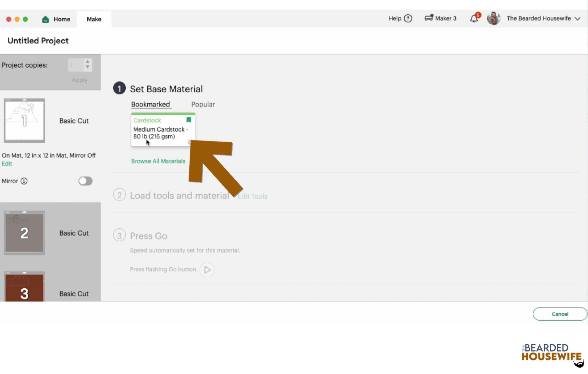Open Help via the question mark icon
Screen dimensions: 588x374
click(408, 18)
